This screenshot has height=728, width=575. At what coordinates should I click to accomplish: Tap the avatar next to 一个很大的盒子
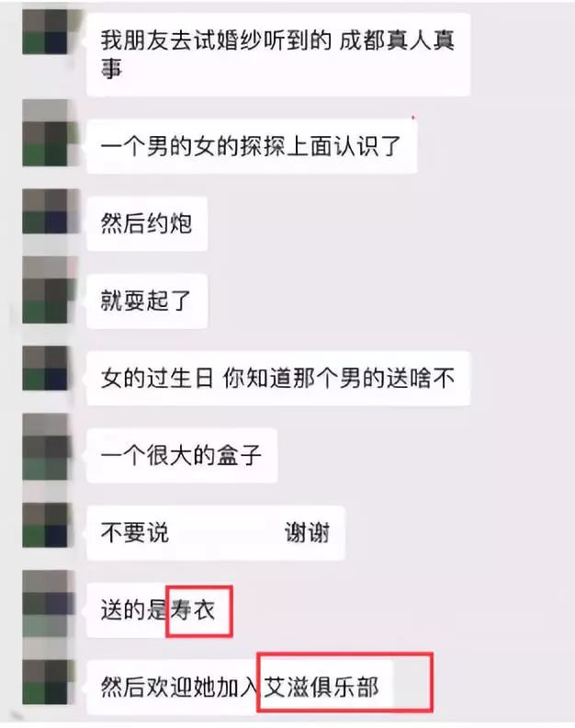(45, 458)
